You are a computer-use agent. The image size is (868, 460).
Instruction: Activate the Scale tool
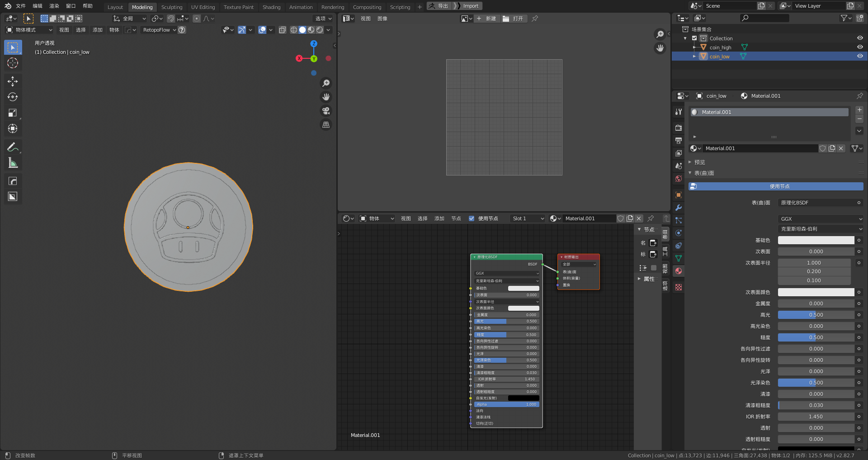pos(13,113)
